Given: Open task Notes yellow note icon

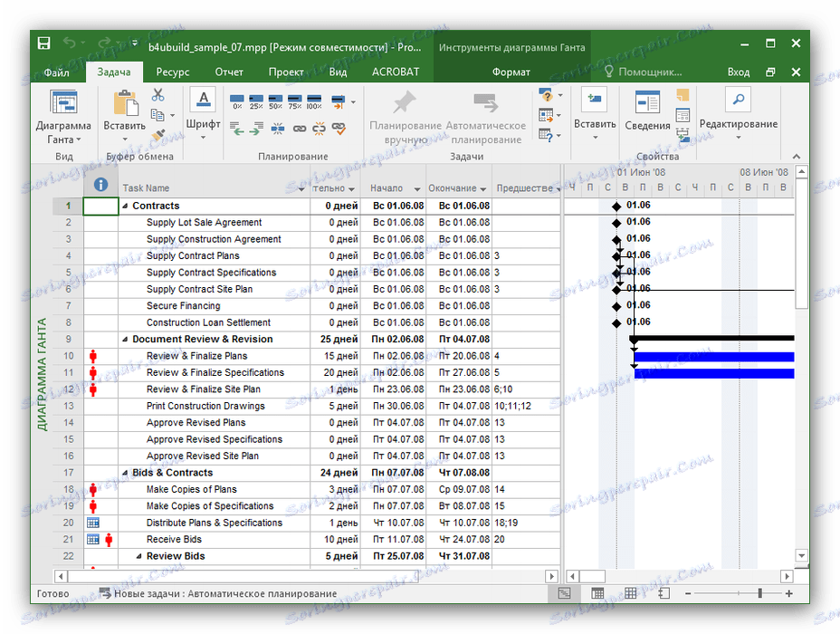Looking at the screenshot, I should point(682,95).
